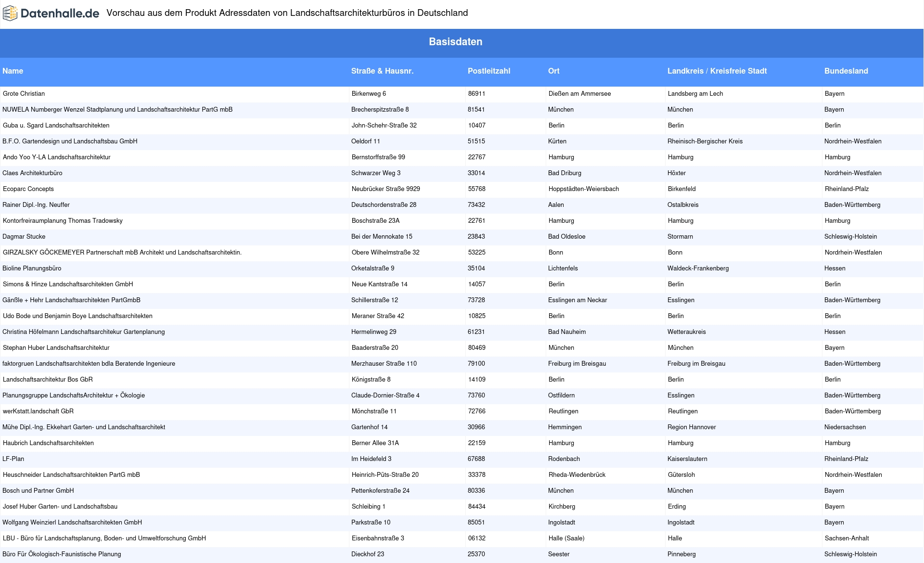Select the Name column header

(13, 71)
